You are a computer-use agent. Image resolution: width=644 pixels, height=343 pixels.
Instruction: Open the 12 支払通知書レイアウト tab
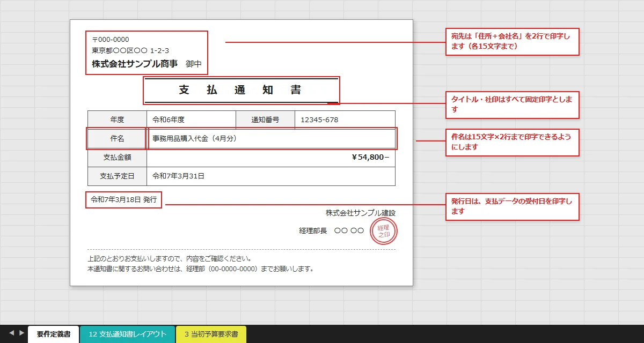click(127, 334)
